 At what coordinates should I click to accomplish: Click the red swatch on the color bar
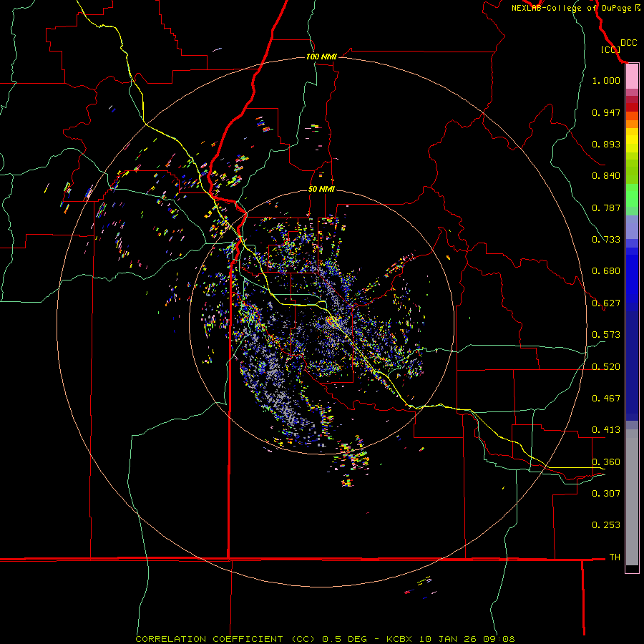tap(632, 107)
